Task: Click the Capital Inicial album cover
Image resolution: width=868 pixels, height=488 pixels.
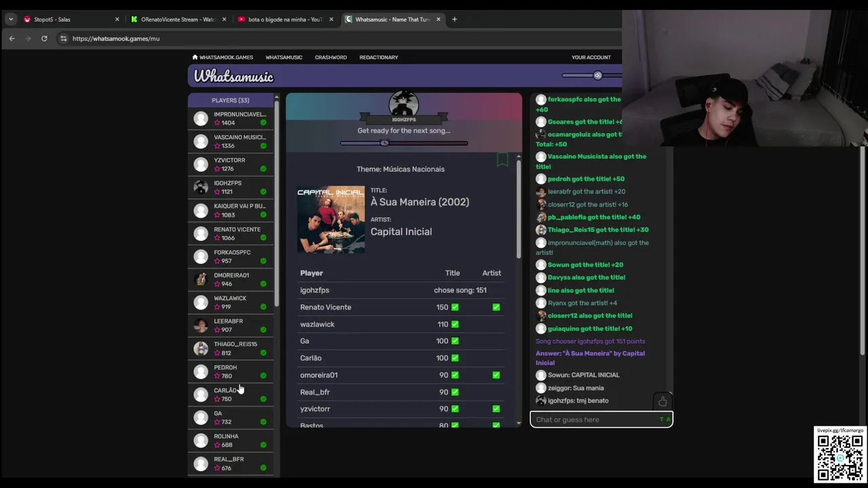Action: pos(331,220)
